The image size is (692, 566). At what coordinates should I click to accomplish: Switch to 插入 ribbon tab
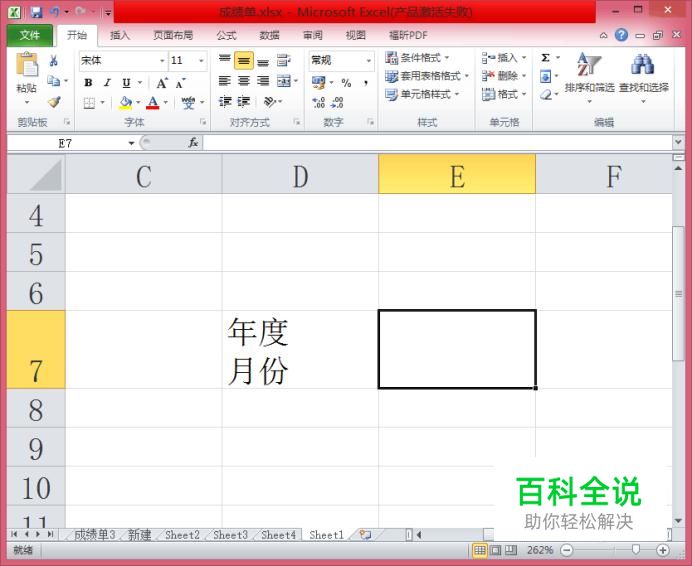(x=120, y=35)
